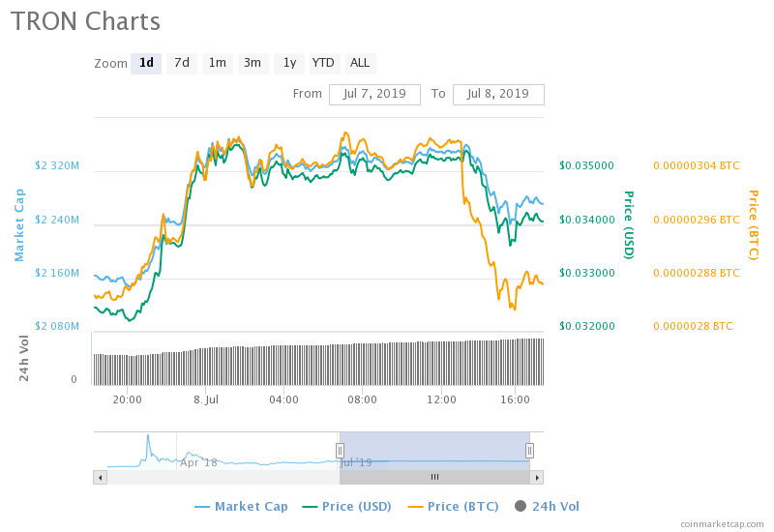The image size is (774, 532).
Task: Toggle Price (USD) series in legend
Action: [347, 506]
